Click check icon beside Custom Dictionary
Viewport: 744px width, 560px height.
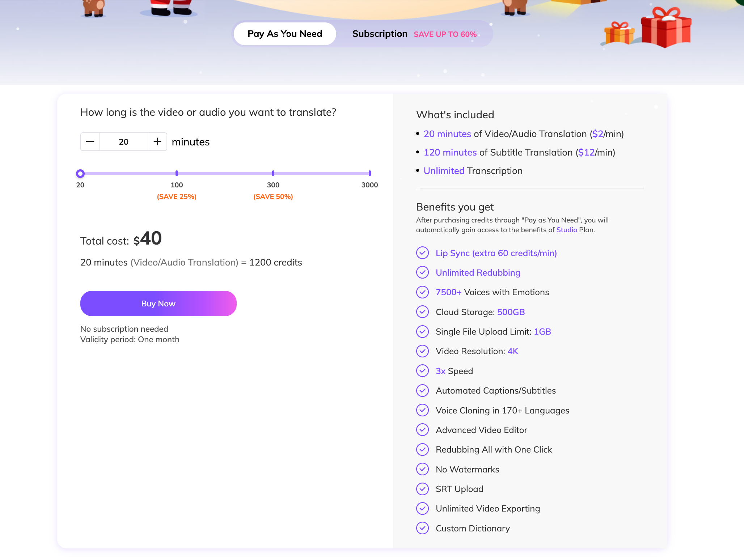[x=422, y=528]
